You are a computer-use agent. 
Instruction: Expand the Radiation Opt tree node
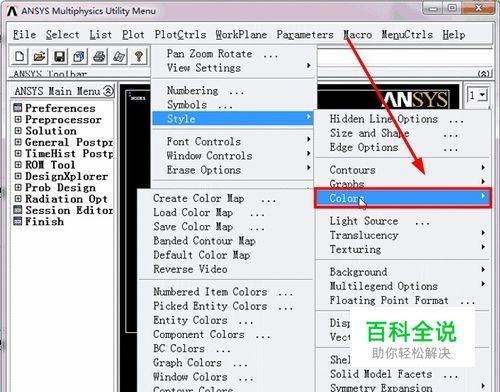point(18,199)
